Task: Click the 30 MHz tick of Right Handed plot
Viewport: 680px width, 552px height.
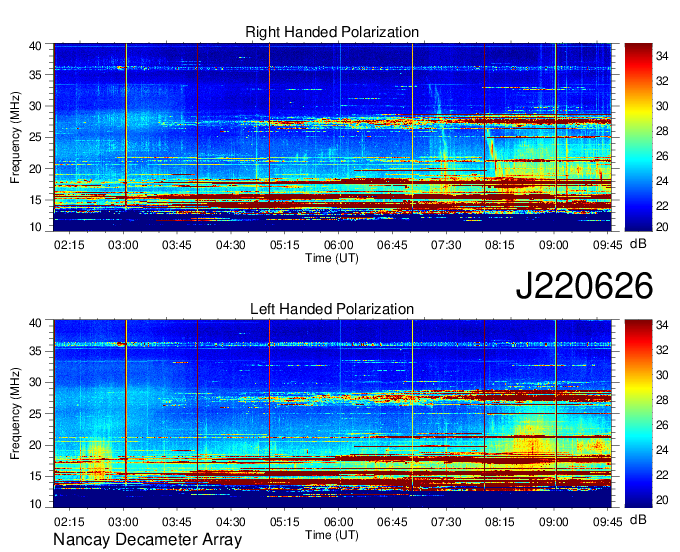Action: pos(36,106)
